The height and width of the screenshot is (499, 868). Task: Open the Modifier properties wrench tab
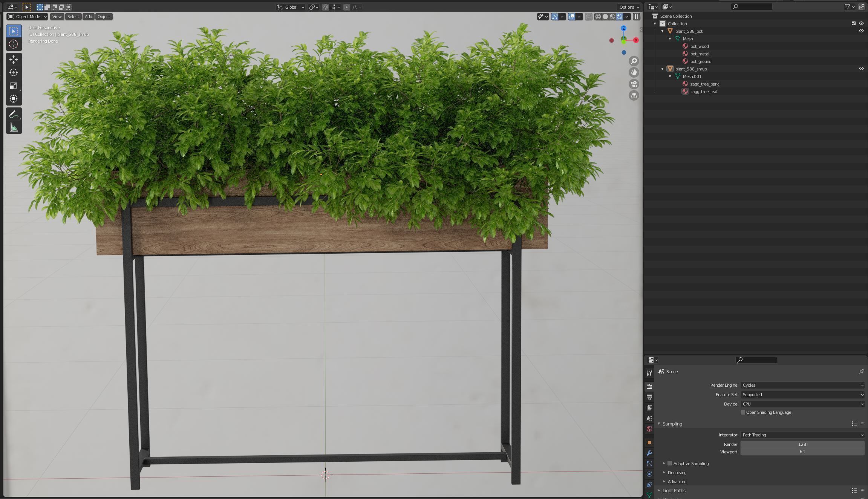tap(649, 453)
